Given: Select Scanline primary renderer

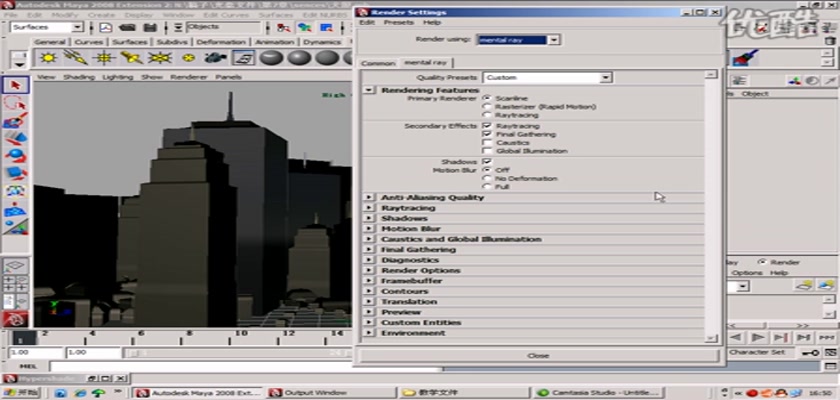Looking at the screenshot, I should coord(486,99).
